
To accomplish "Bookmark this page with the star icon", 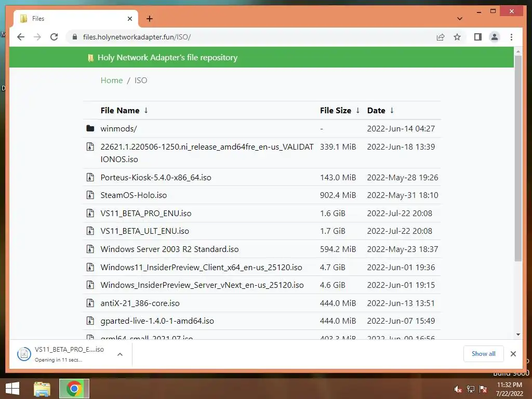I will [457, 37].
